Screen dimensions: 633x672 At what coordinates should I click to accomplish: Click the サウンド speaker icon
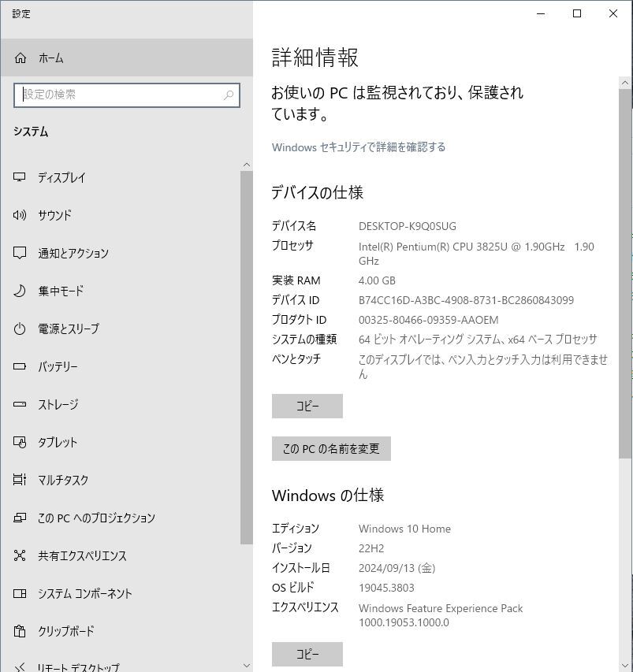20,215
